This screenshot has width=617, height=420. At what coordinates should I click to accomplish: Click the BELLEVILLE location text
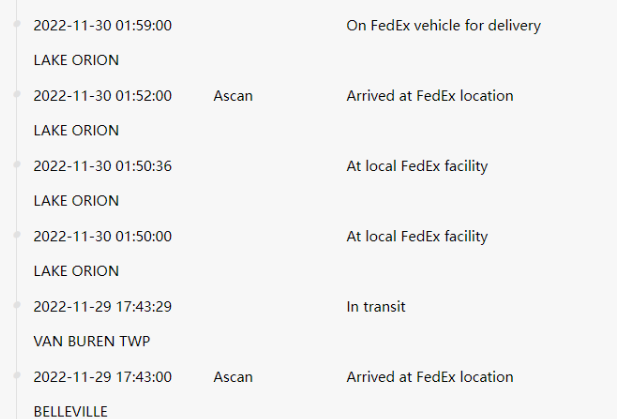point(71,411)
